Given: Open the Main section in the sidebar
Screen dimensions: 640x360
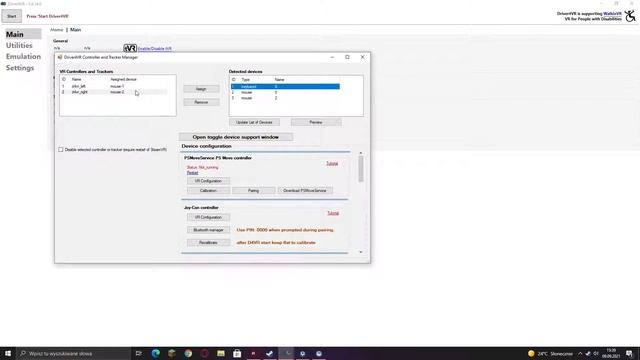Looking at the screenshot, I should point(23,34).
